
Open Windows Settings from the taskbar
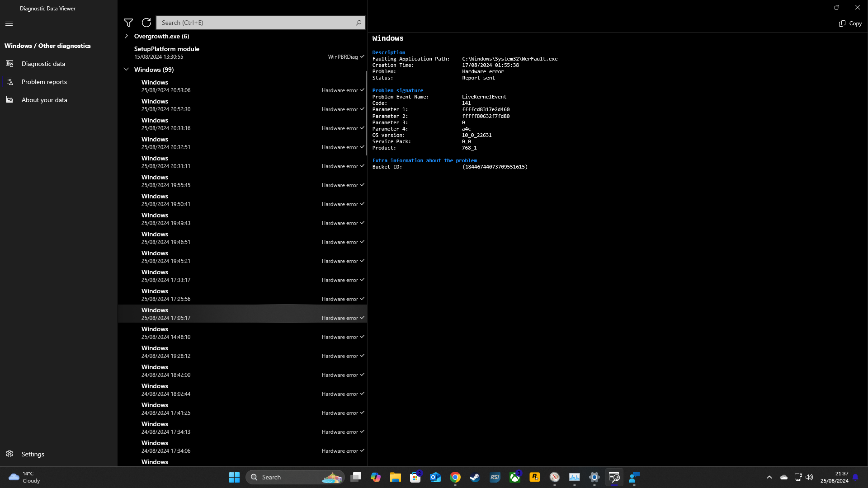594,477
